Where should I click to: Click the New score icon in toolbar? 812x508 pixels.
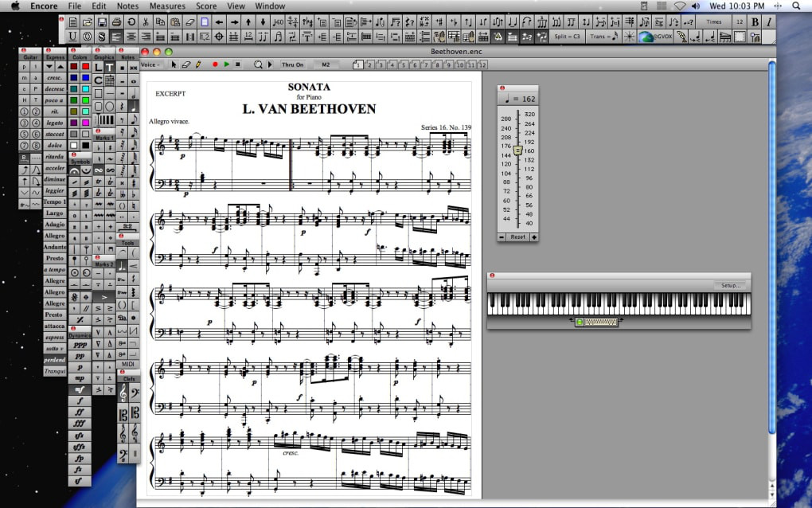pos(73,22)
